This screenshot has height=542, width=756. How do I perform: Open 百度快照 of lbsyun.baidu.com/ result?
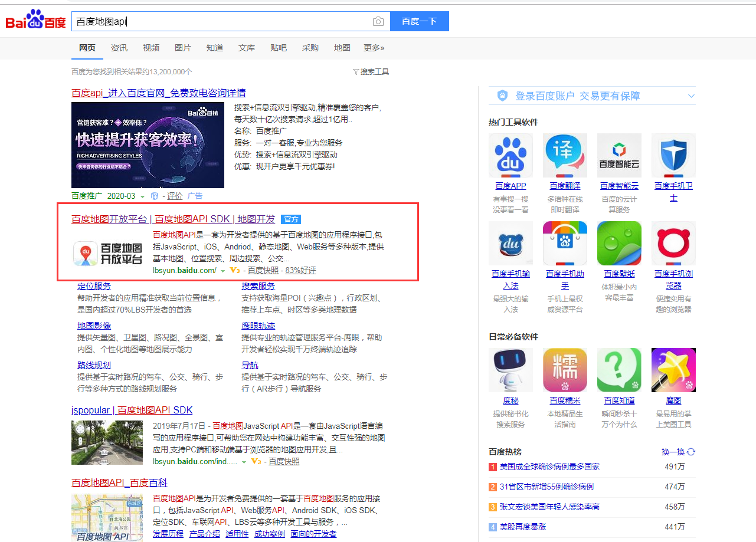coord(263,271)
